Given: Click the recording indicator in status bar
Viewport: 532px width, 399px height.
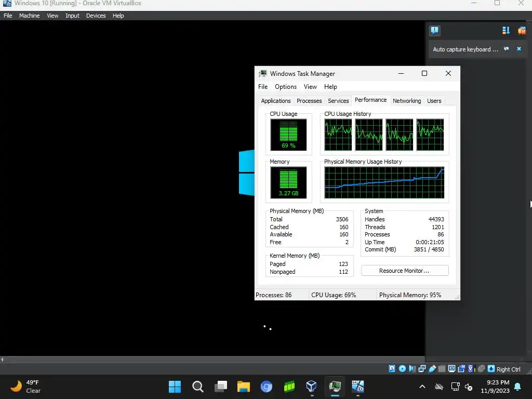Looking at the screenshot, I should (461, 369).
